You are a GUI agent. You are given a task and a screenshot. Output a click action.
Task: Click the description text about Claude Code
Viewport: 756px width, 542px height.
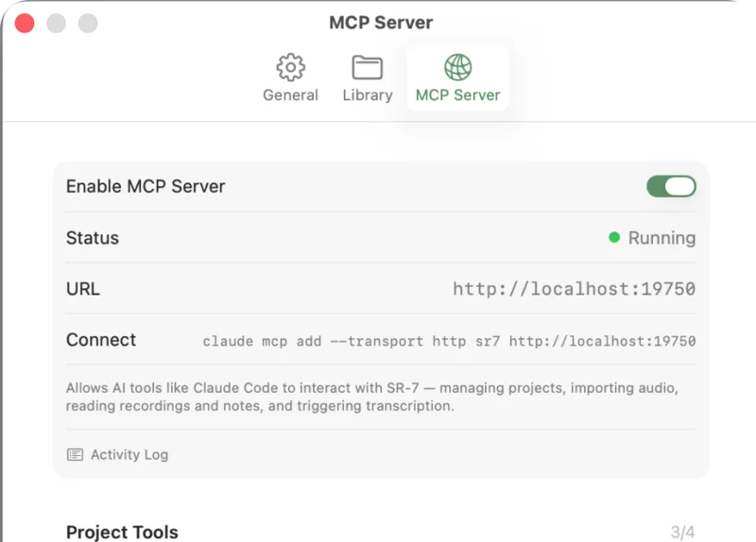[x=372, y=397]
